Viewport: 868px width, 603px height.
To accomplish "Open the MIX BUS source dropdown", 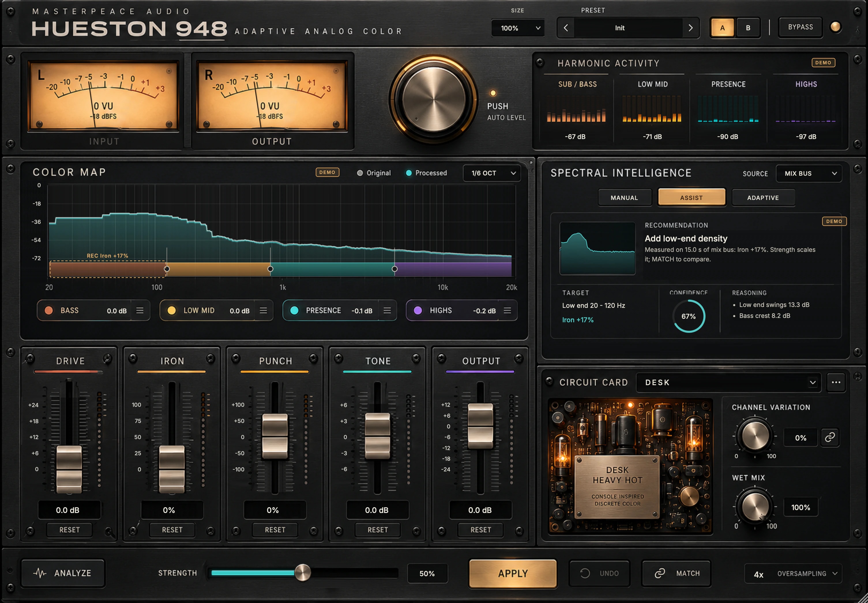I will 809,173.
